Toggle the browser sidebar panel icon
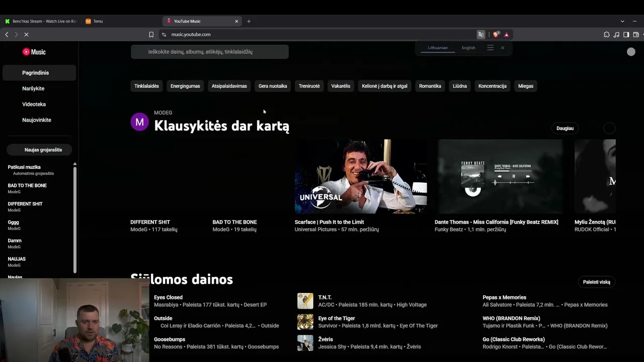The height and width of the screenshot is (362, 644). [626, 35]
